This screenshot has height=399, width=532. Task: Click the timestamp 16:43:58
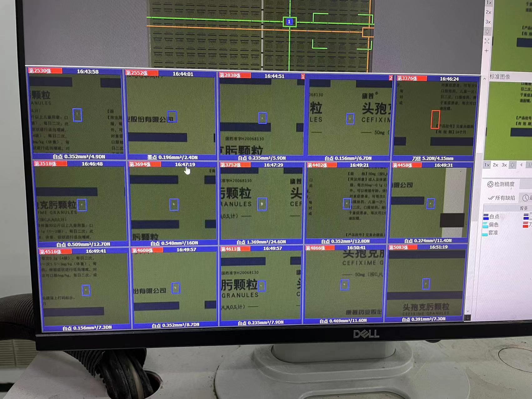point(88,72)
